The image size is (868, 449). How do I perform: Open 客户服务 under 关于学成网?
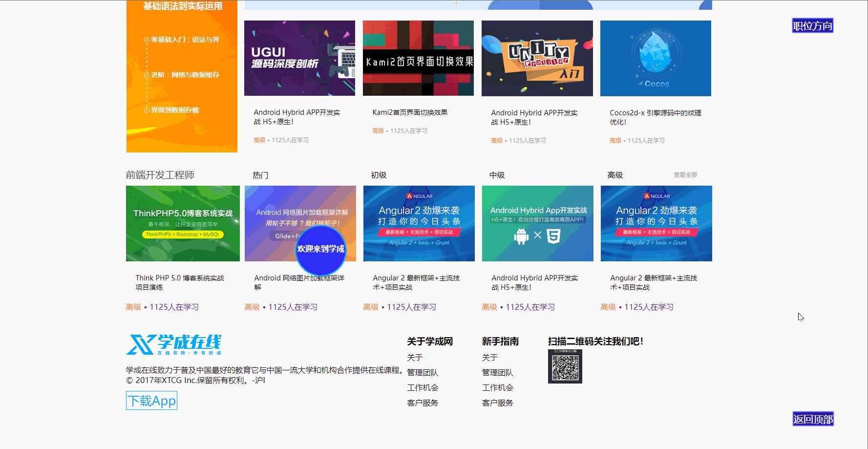423,403
